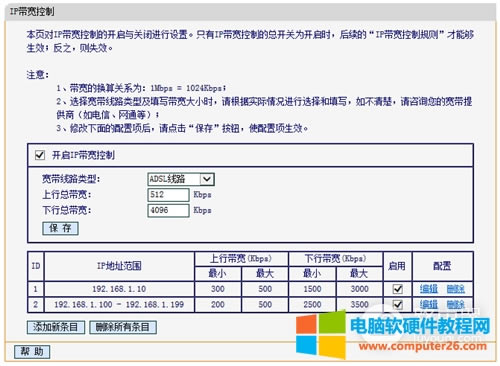500x366 pixels.
Task: Click the 删除 link for rule 2
Action: [x=456, y=304]
